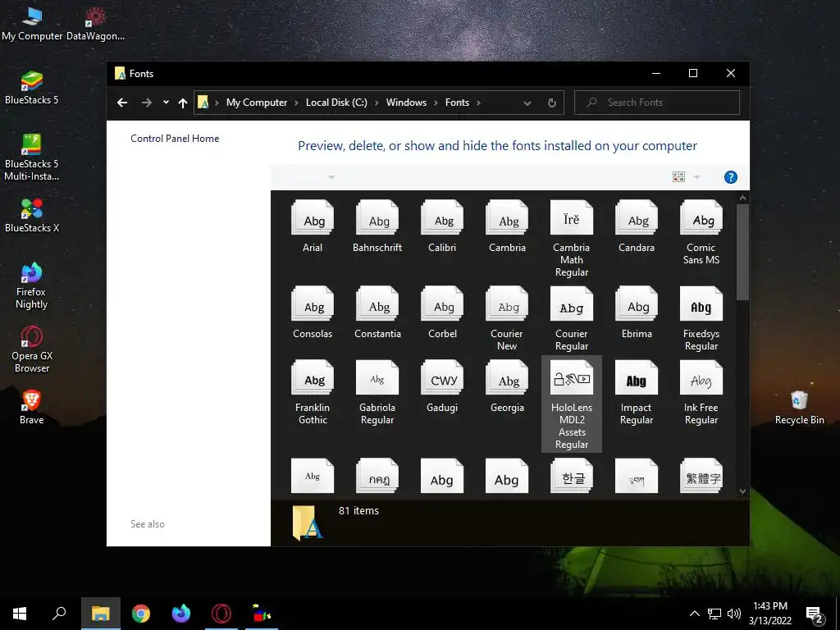Expand the Organize toolbar dropdown arrow
The height and width of the screenshot is (630, 840).
[331, 177]
